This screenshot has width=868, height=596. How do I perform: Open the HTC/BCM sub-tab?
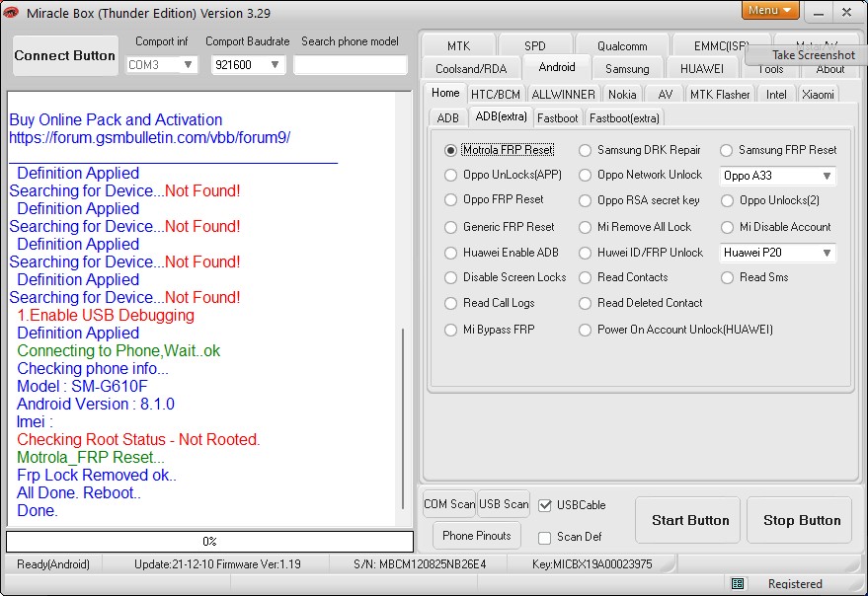point(496,95)
